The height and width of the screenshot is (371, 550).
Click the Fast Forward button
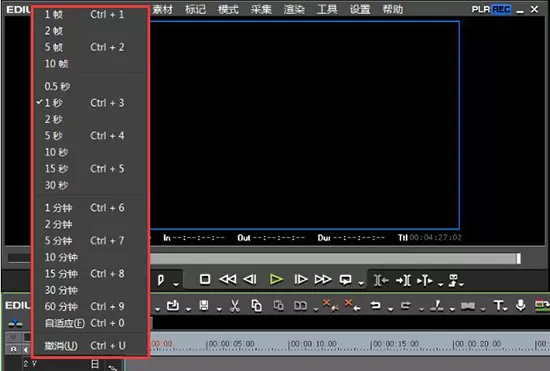click(x=323, y=279)
